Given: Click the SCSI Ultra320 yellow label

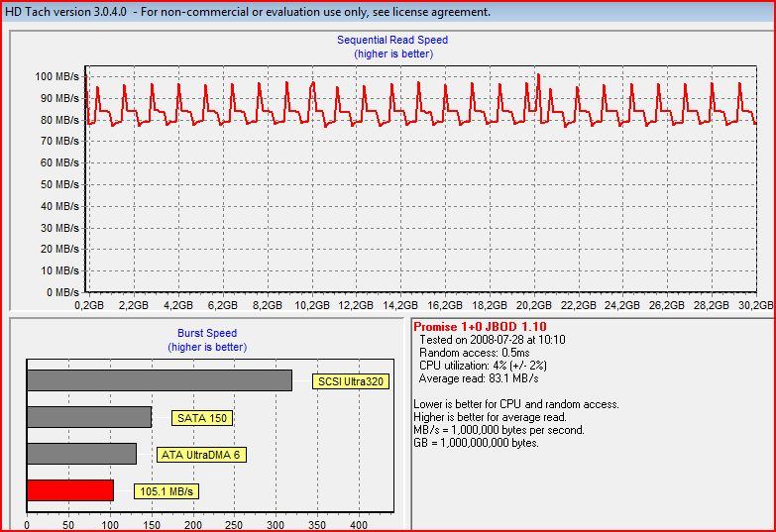Looking at the screenshot, I should tap(351, 381).
